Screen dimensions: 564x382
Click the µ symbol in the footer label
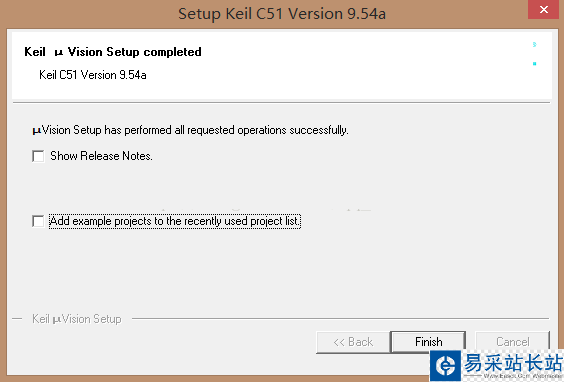click(57, 320)
